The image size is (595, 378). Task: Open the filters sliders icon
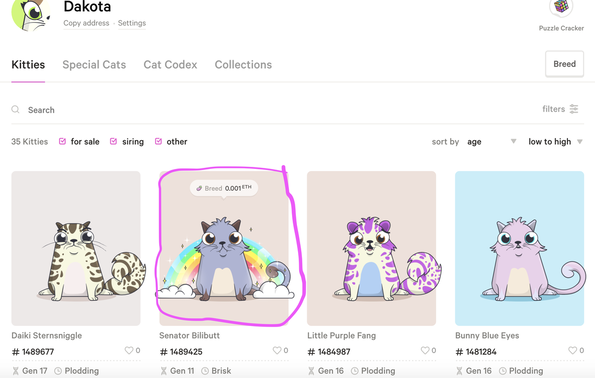point(574,109)
